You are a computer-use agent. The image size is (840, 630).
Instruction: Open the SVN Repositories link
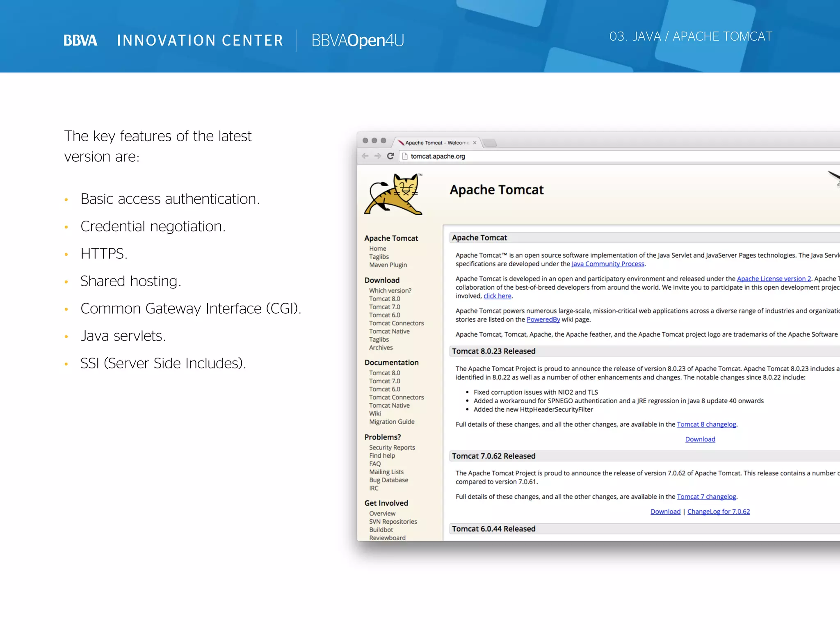pos(393,522)
